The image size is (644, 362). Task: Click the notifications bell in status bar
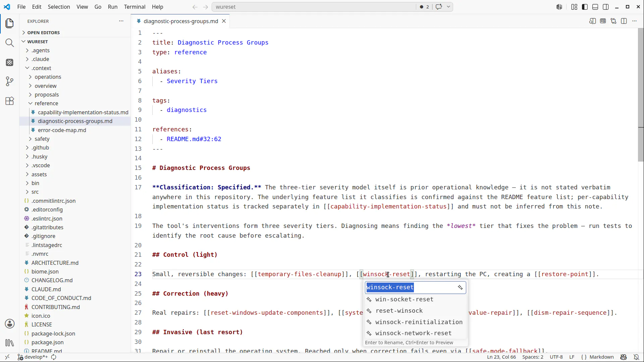coord(636,357)
